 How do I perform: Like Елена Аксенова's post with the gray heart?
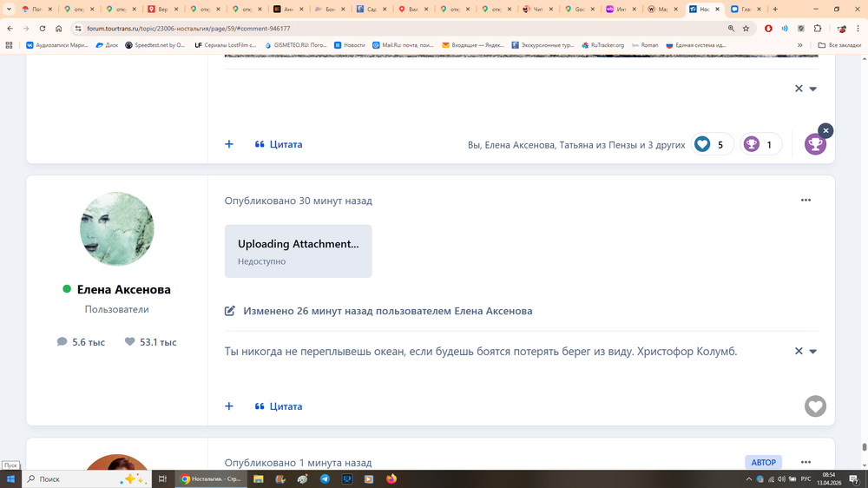815,406
